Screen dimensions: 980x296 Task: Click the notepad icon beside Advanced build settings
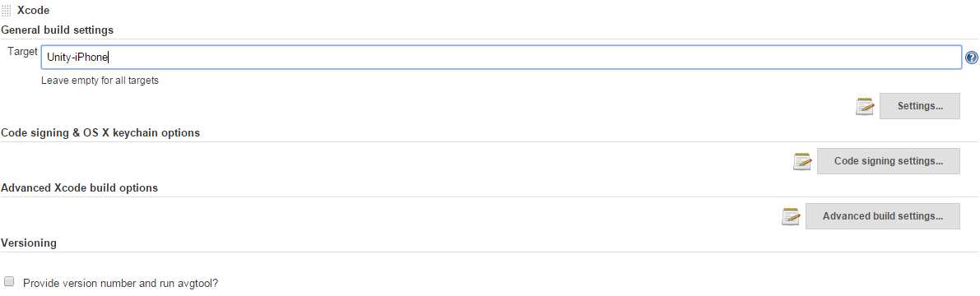coord(791,216)
